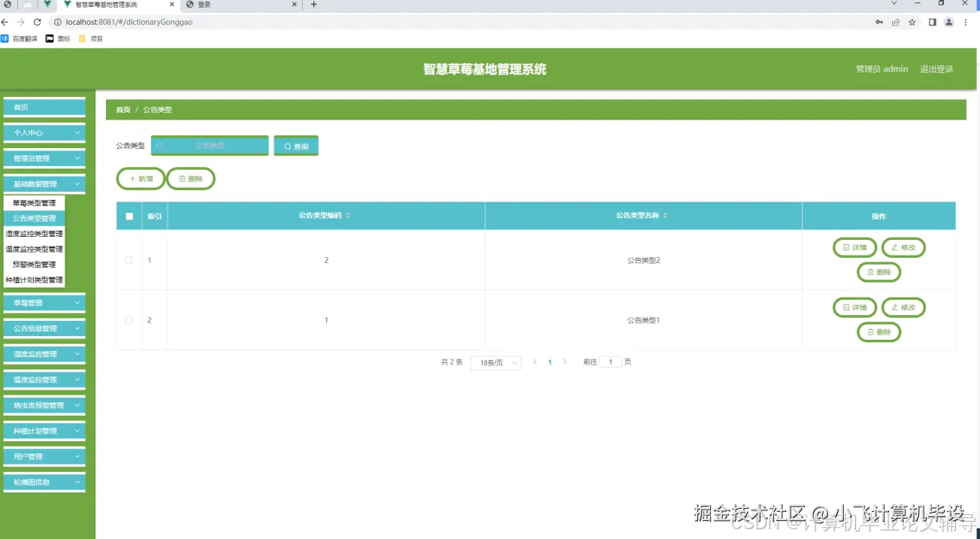Click inside the 公告类型 search input field
Screen dimensions: 980x539
[x=214, y=145]
